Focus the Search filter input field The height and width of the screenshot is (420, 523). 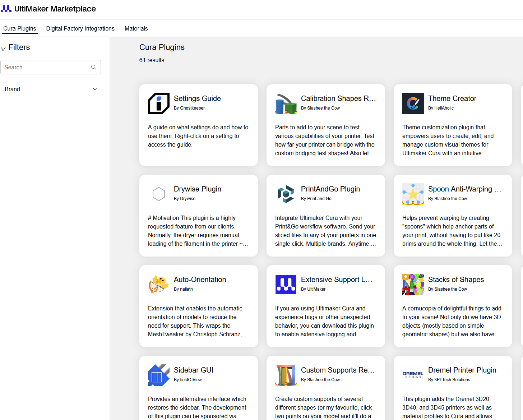[51, 67]
